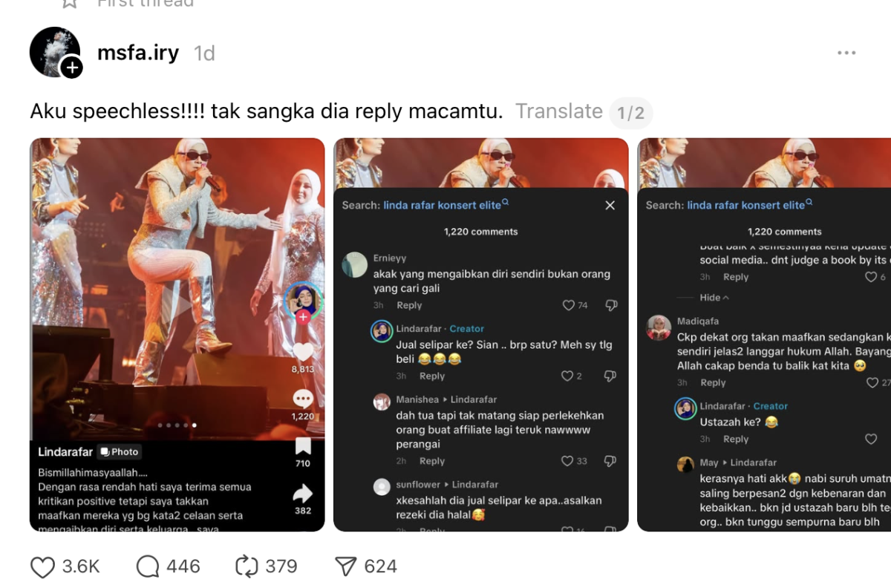Image resolution: width=891 pixels, height=588 pixels.
Task: Like the thread with heart icon
Action: (x=43, y=567)
